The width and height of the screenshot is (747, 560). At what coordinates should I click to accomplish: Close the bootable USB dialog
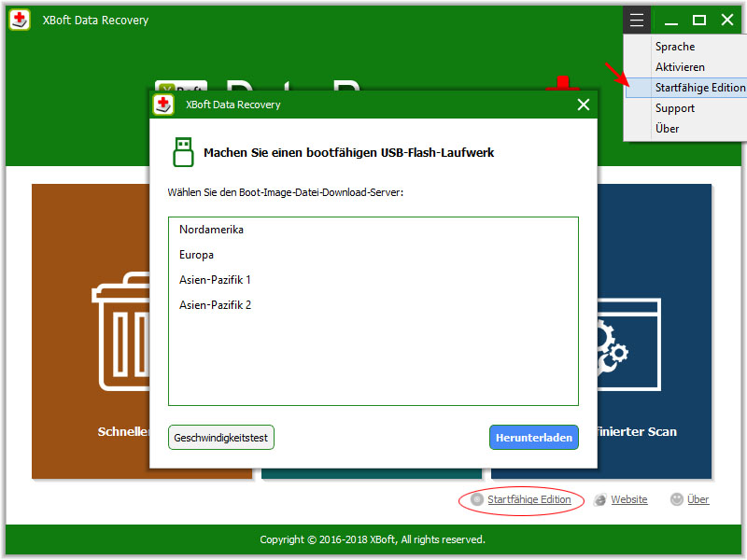[x=583, y=105]
